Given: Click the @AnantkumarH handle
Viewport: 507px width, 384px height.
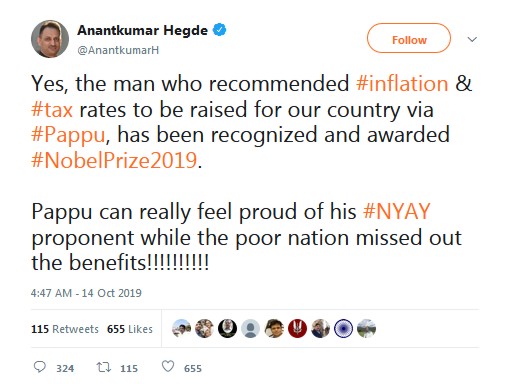Looking at the screenshot, I should click(118, 50).
